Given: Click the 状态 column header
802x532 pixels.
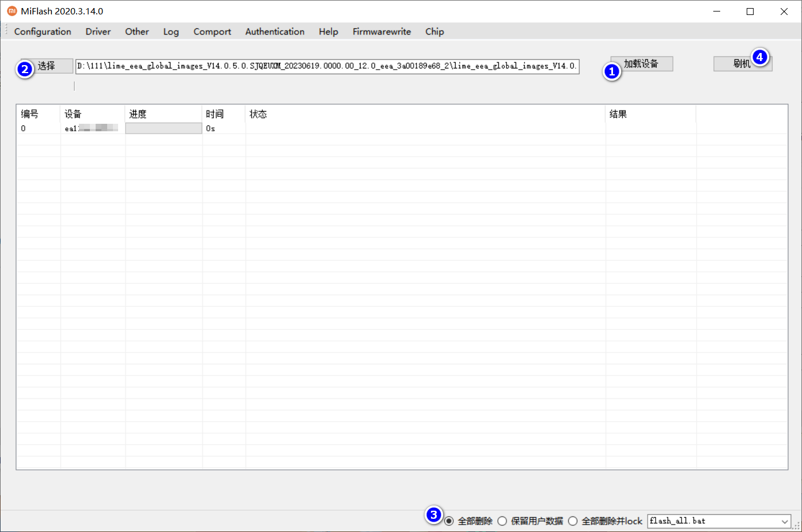Looking at the screenshot, I should [x=258, y=114].
